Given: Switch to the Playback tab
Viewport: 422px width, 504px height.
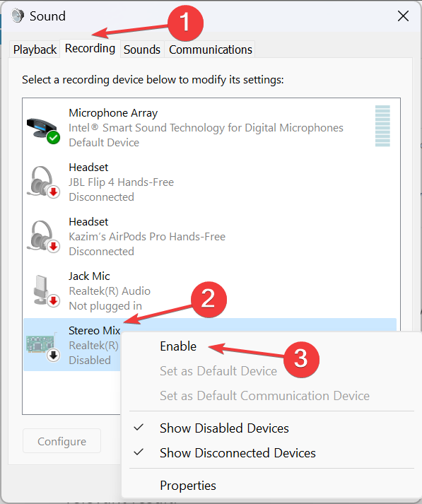Looking at the screenshot, I should click(35, 49).
